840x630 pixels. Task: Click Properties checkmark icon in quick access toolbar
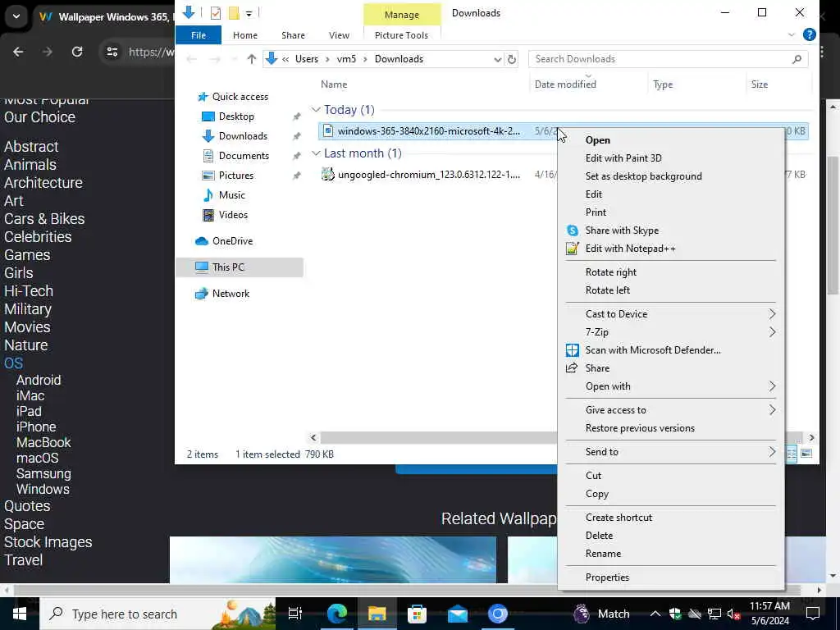(216, 13)
